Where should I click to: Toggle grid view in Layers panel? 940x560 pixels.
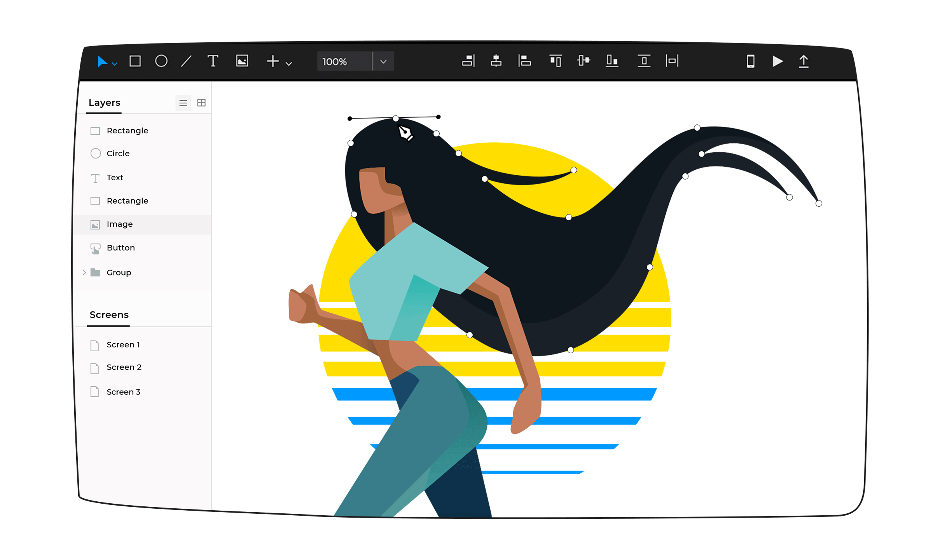(x=201, y=103)
